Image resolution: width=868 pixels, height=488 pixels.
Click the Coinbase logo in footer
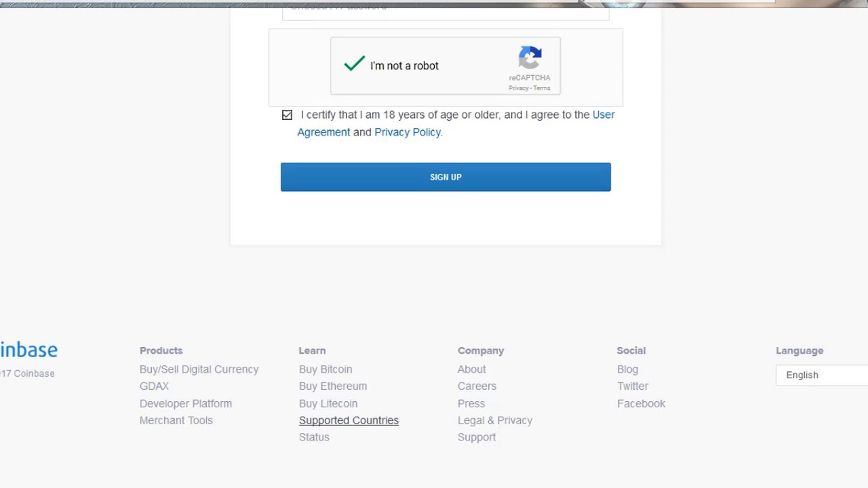point(28,350)
